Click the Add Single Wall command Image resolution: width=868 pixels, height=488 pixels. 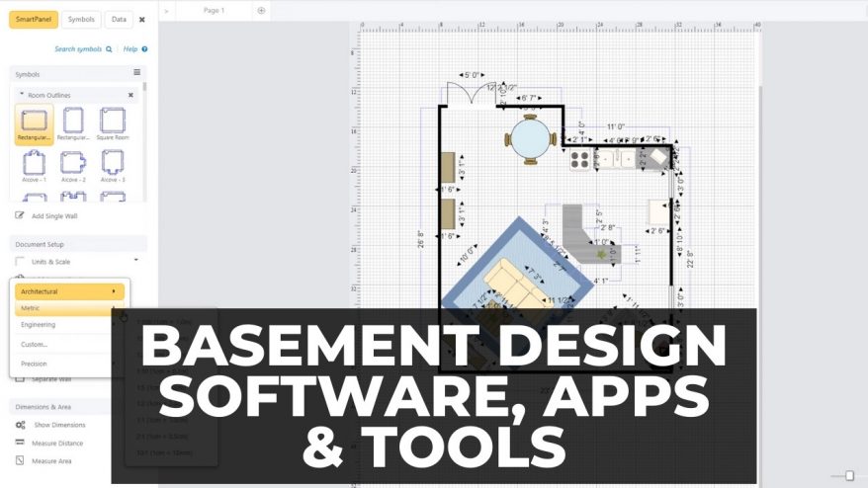54,215
